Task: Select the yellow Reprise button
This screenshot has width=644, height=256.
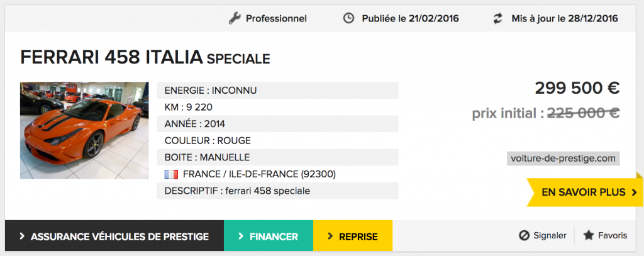Action: click(353, 235)
